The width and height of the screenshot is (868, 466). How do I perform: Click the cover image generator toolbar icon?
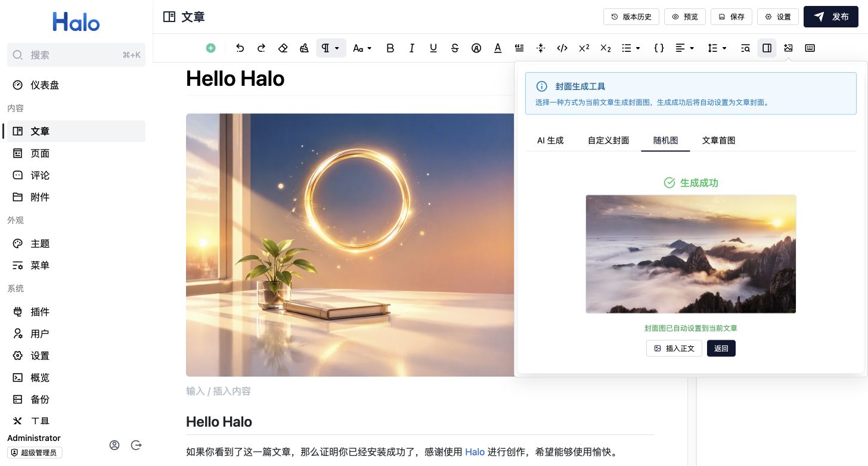coord(788,48)
